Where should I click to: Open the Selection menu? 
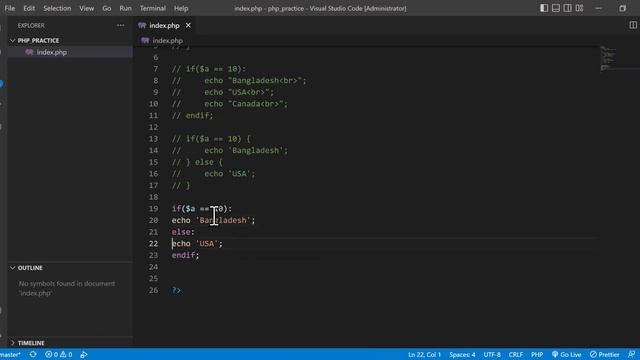click(57, 8)
